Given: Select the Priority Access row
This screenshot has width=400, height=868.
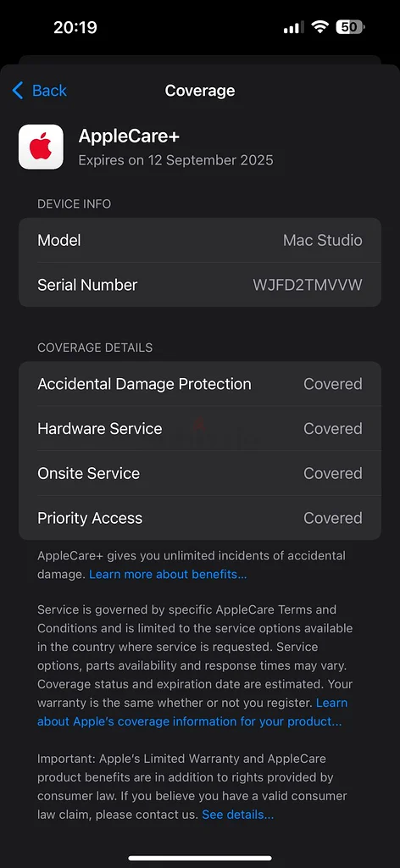Looking at the screenshot, I should [x=200, y=518].
